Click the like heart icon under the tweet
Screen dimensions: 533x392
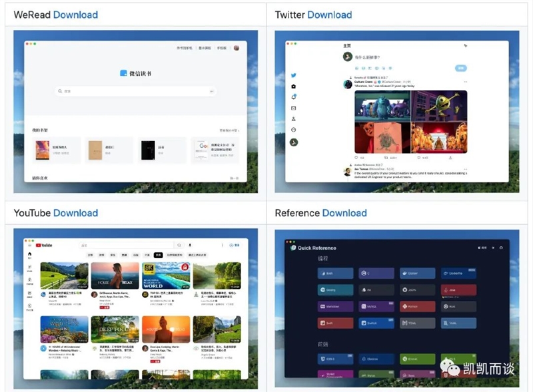tap(418, 158)
